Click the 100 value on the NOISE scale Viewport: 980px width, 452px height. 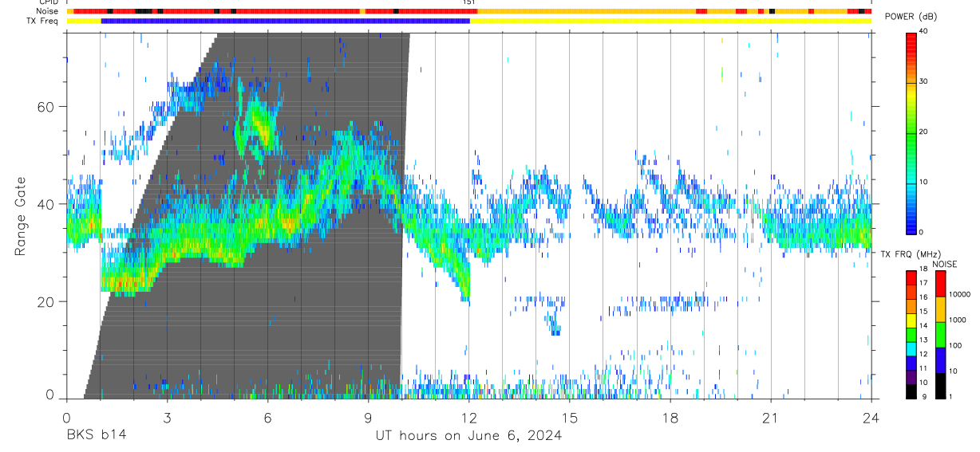955,346
